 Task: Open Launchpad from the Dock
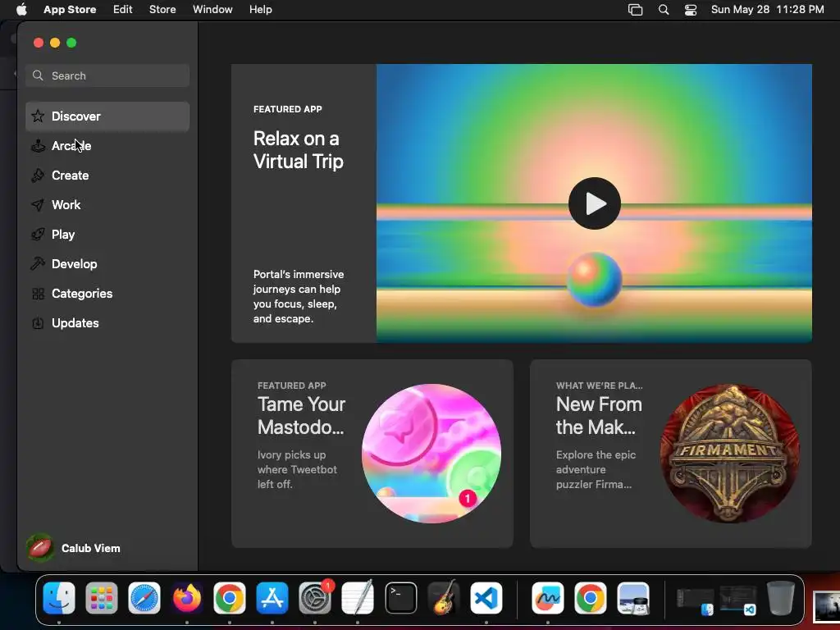[x=101, y=598]
